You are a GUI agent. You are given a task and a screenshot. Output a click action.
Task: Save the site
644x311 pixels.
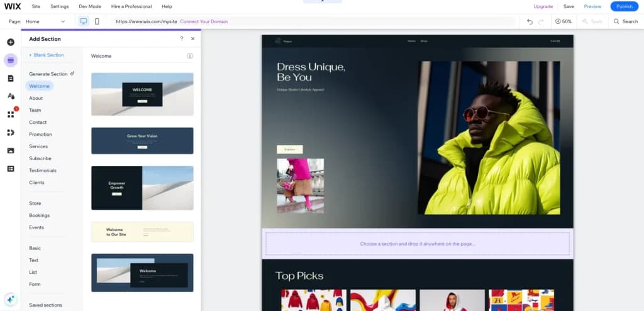[x=569, y=6]
